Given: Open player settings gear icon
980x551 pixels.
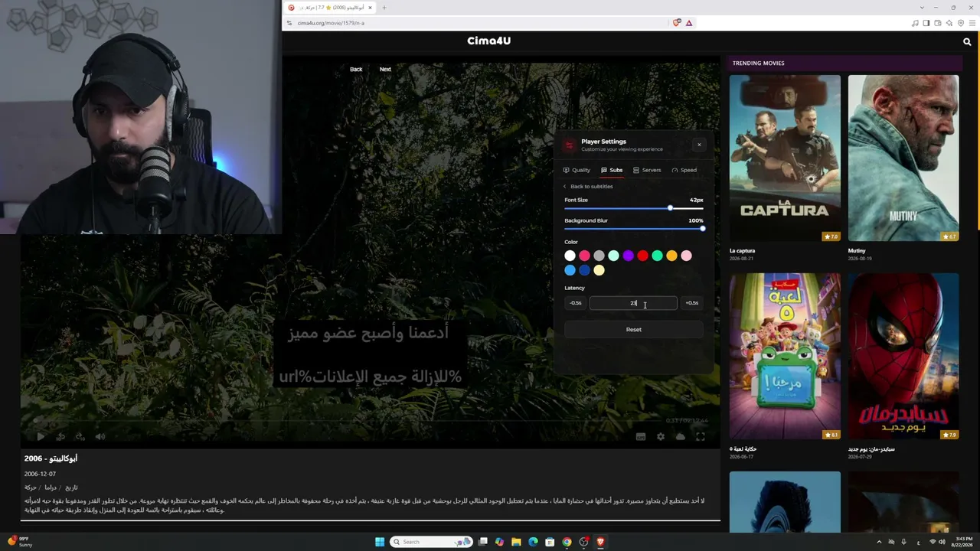Looking at the screenshot, I should [661, 437].
